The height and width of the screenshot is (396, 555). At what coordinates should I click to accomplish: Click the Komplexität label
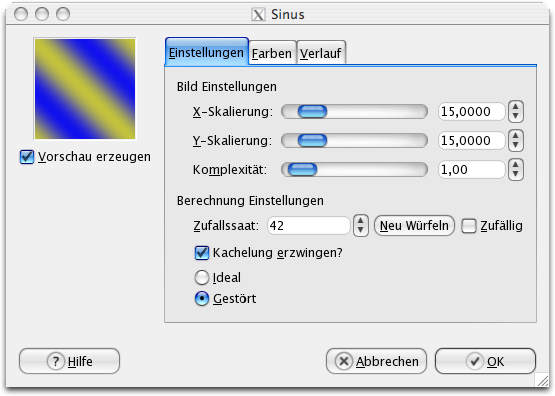click(x=230, y=170)
